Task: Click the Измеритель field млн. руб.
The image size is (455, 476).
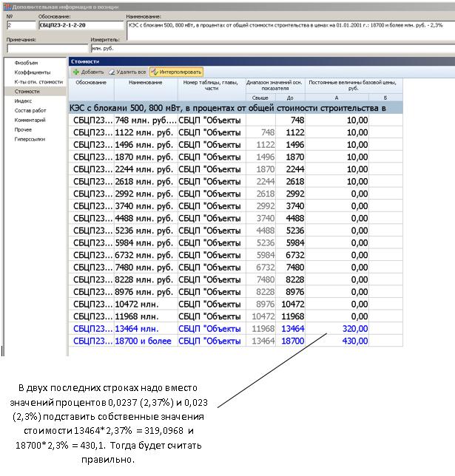Action: [273, 48]
